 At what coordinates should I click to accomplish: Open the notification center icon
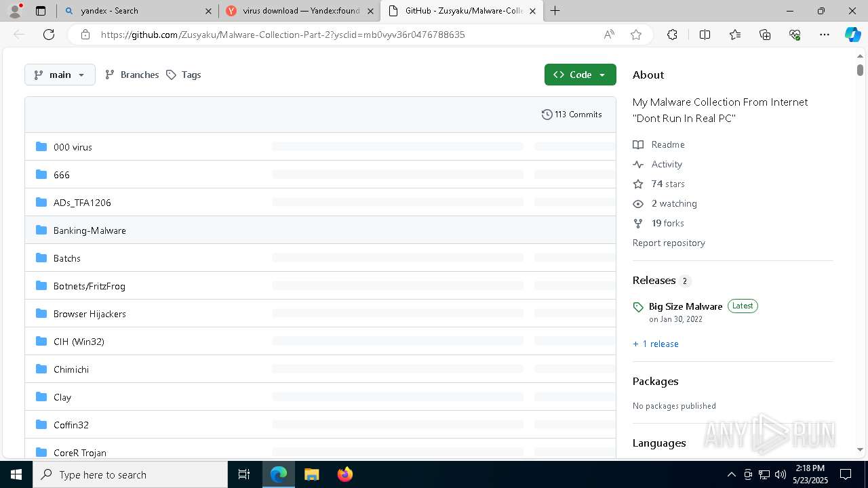coord(846,474)
